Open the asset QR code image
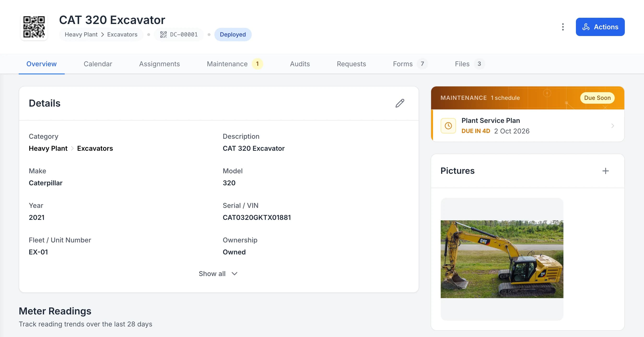644x337 pixels. 34,27
